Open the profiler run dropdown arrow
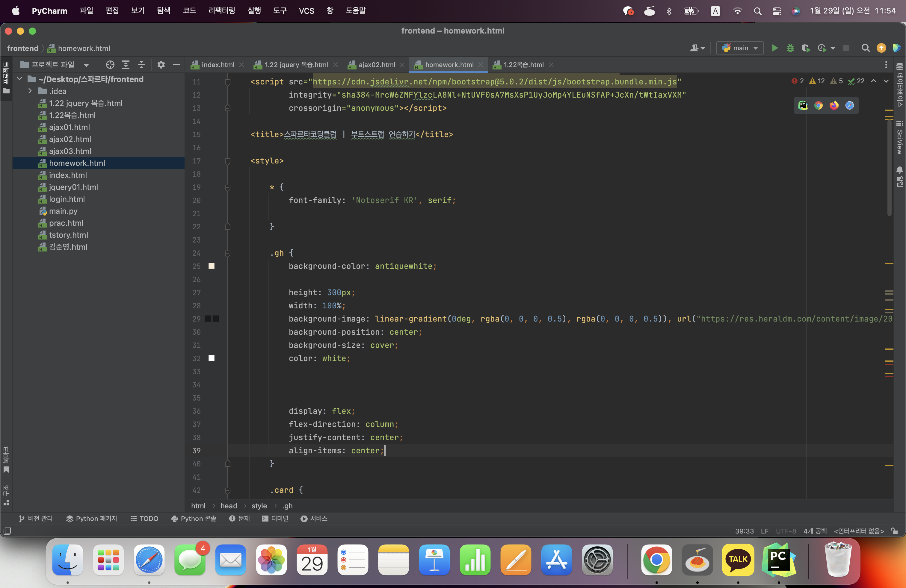This screenshot has height=588, width=906. click(x=833, y=48)
